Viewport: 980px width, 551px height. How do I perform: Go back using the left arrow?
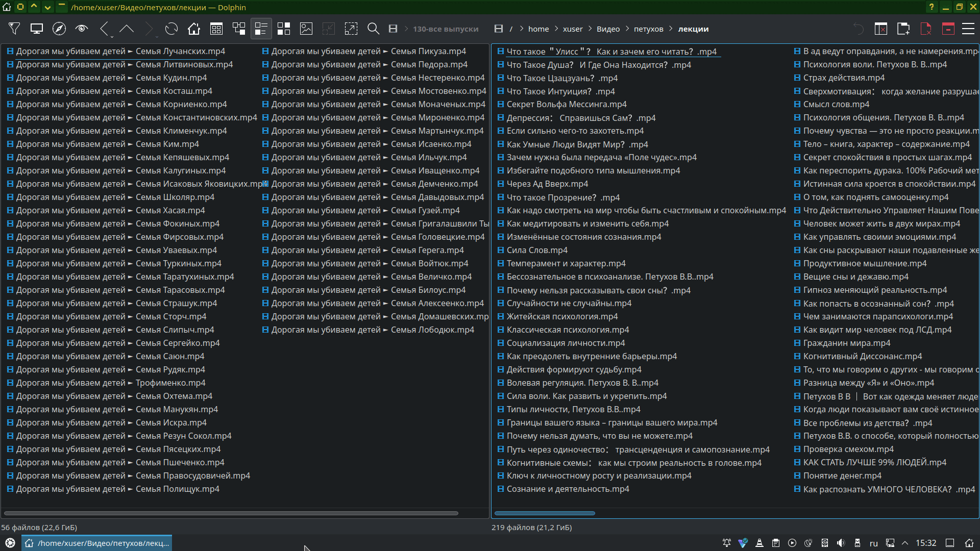[x=104, y=29]
